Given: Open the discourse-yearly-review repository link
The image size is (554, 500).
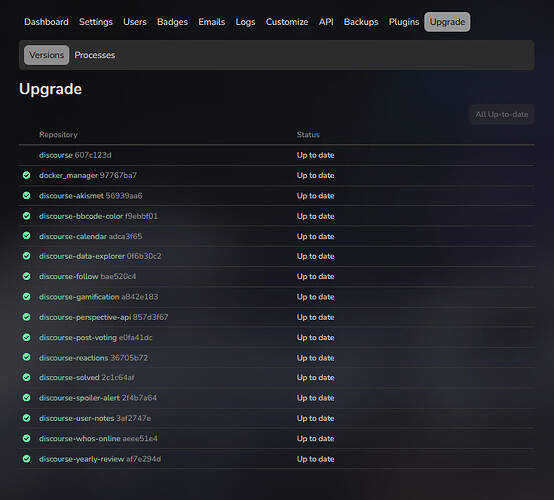Looking at the screenshot, I should pos(82,459).
